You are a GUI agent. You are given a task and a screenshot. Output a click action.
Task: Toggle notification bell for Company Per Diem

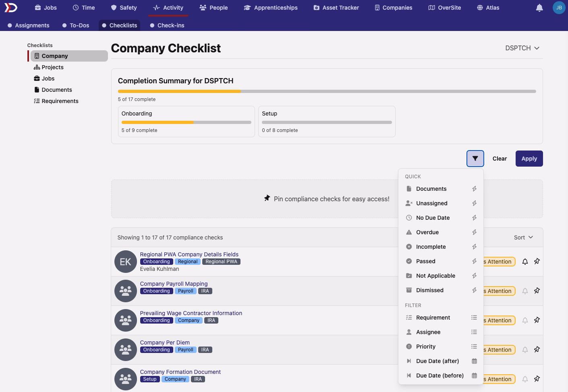[525, 350]
